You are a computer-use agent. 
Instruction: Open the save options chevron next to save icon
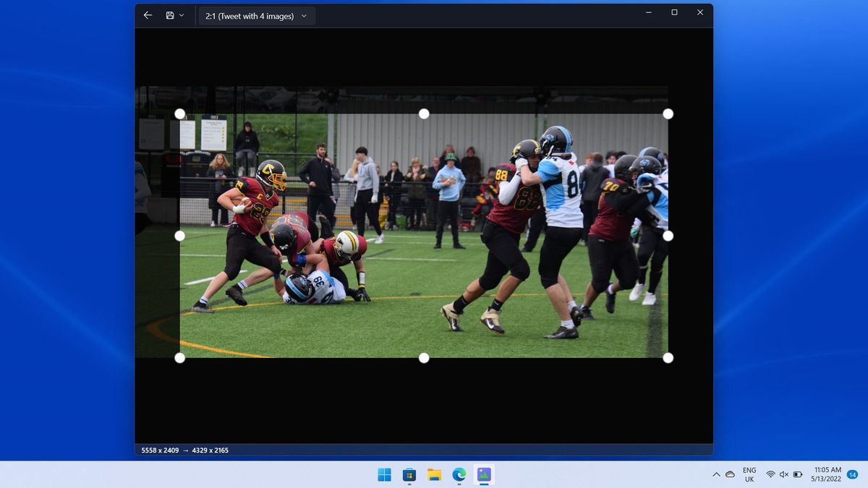[182, 14]
